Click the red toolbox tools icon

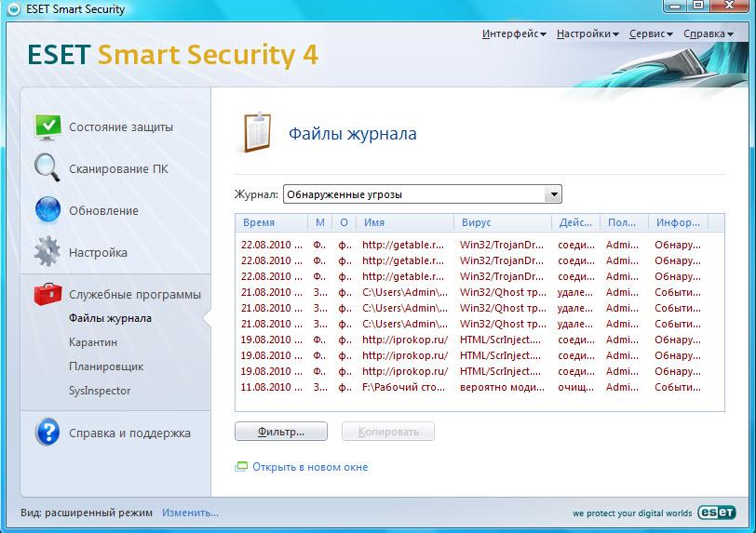point(47,294)
